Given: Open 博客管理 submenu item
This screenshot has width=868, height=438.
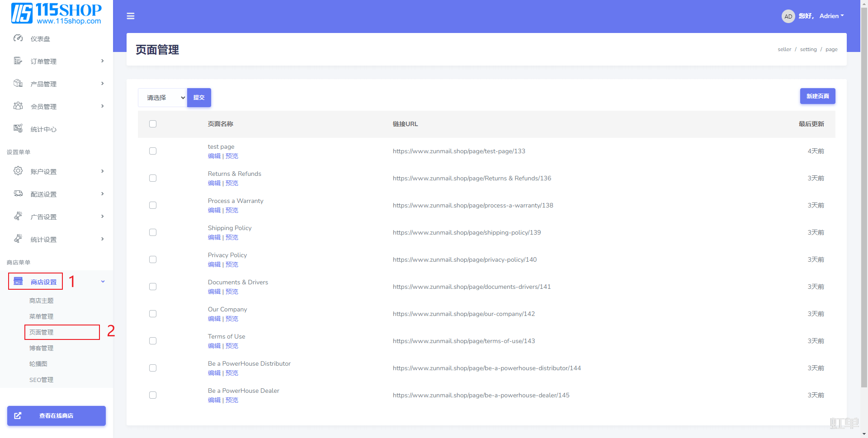Looking at the screenshot, I should click(x=42, y=348).
